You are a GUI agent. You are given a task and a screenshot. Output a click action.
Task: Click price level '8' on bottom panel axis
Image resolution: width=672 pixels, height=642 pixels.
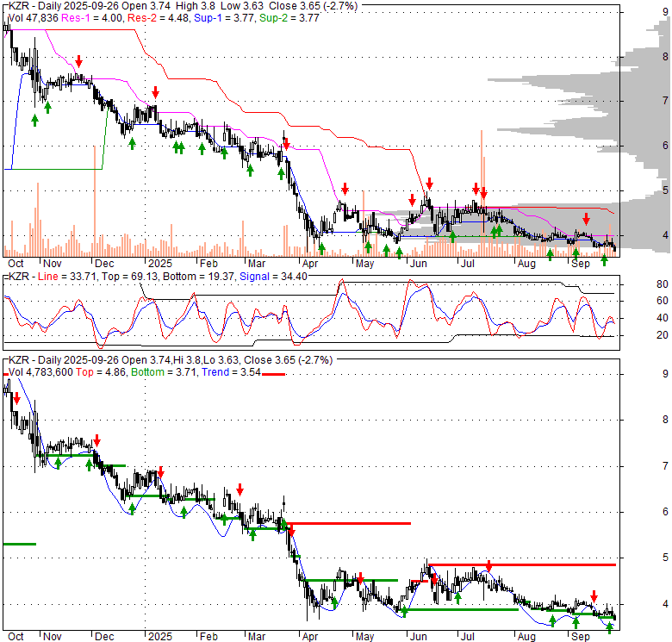665,420
